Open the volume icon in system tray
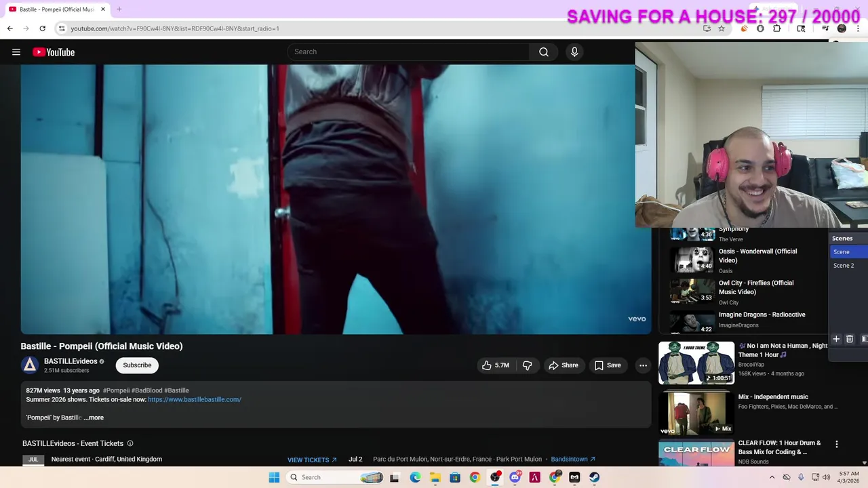 pos(826,477)
